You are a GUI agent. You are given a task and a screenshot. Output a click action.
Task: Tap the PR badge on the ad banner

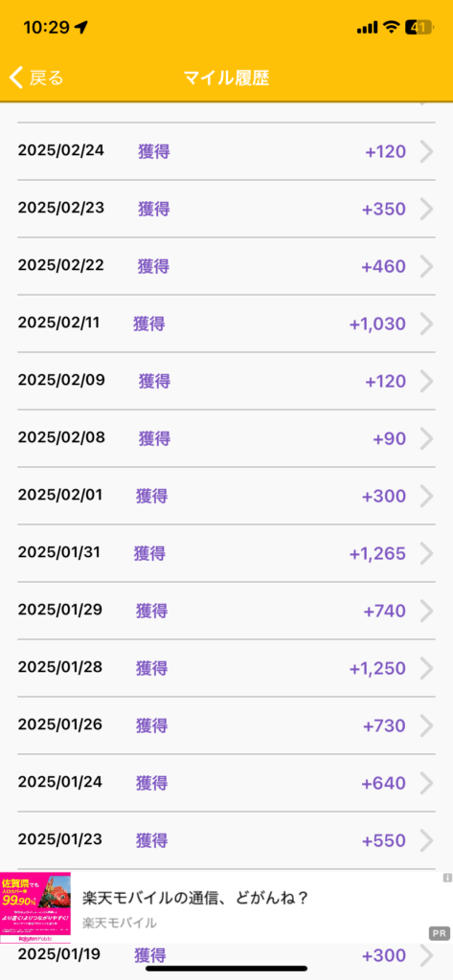point(440,933)
